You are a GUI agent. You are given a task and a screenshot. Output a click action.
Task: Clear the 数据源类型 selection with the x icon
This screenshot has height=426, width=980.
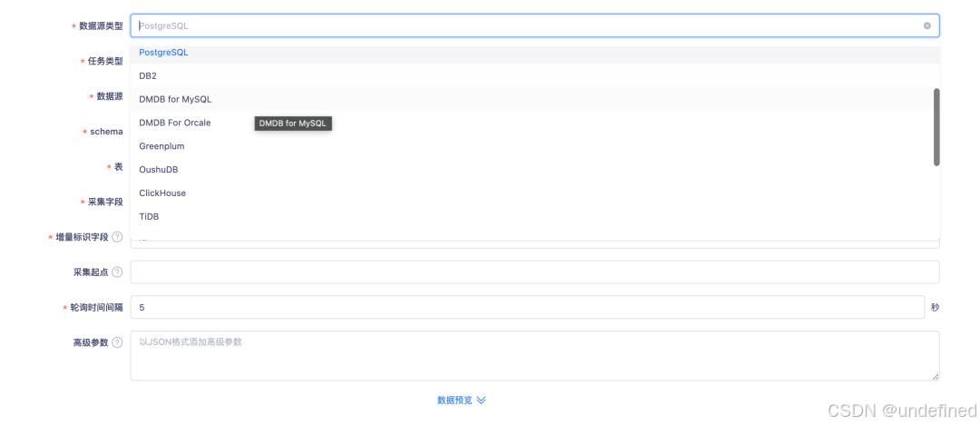coord(926,25)
